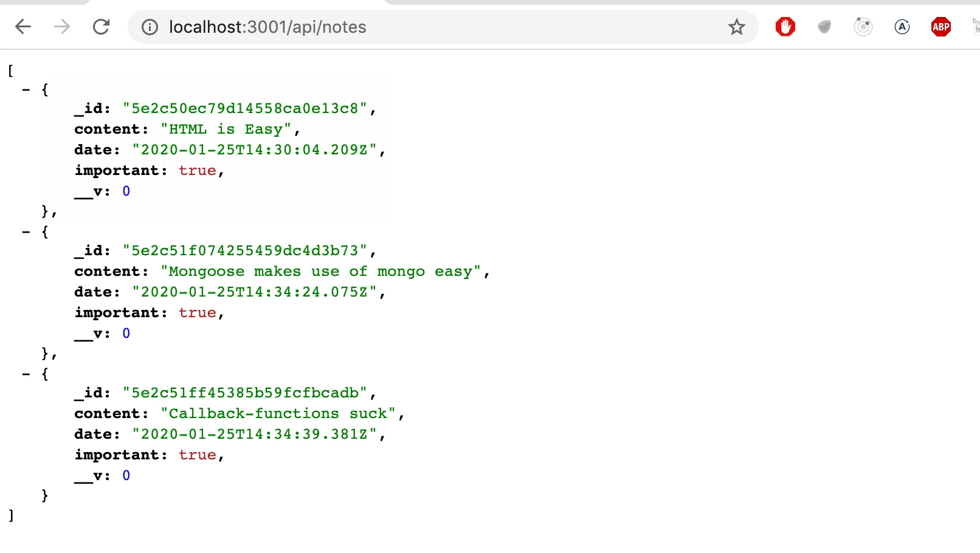Click __v value 0 in Callback-functions note
Screen dimensions: 980x553
(x=126, y=475)
